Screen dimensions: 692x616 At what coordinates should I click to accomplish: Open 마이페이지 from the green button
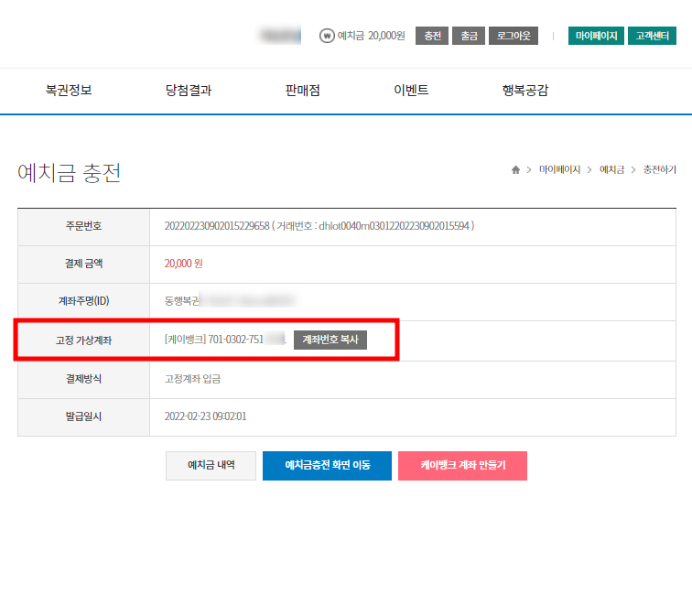coord(596,36)
